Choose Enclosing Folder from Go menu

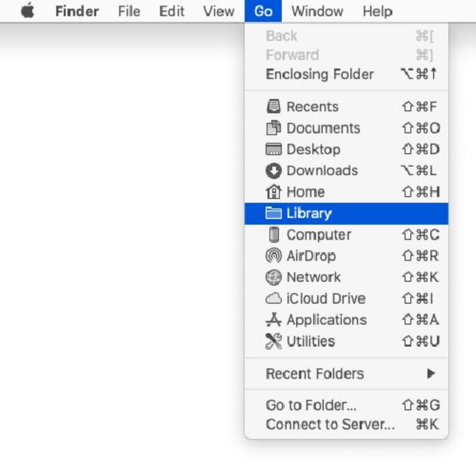(346, 74)
